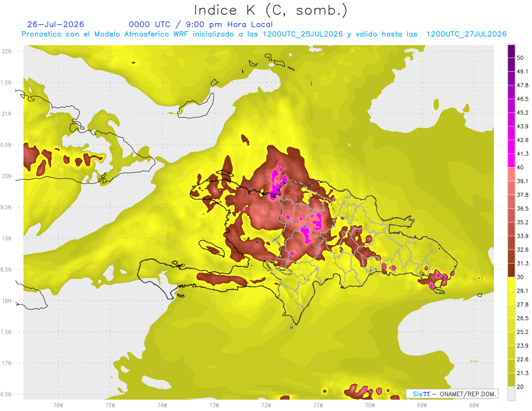Viewport: 532px width, 411px height.
Task: Click the '1200UTC_25JUL2026' initialization time
Action: [x=303, y=34]
